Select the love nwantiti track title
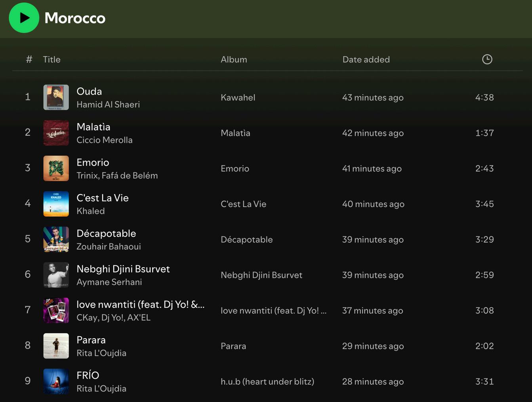The image size is (532, 402). [x=141, y=305]
